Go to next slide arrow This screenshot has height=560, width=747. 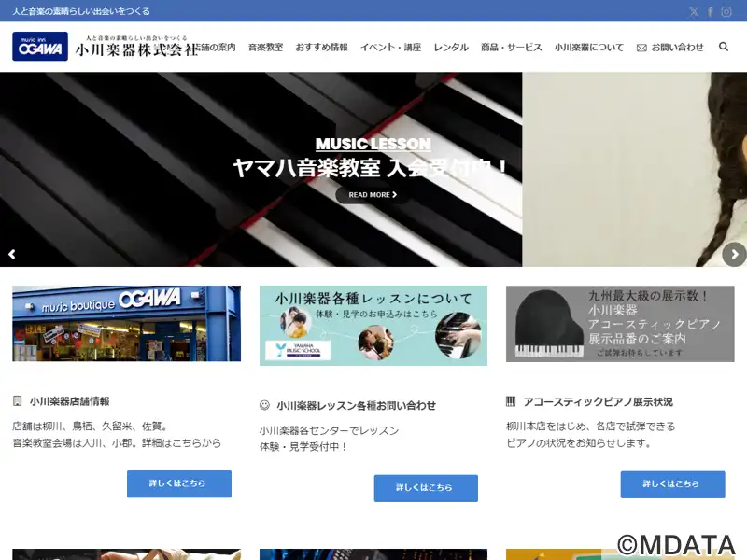[735, 254]
